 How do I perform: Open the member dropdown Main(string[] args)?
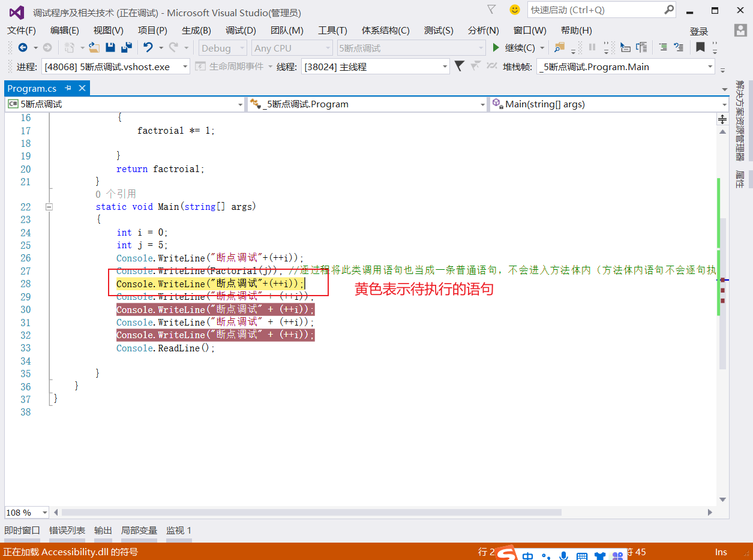tap(609, 104)
